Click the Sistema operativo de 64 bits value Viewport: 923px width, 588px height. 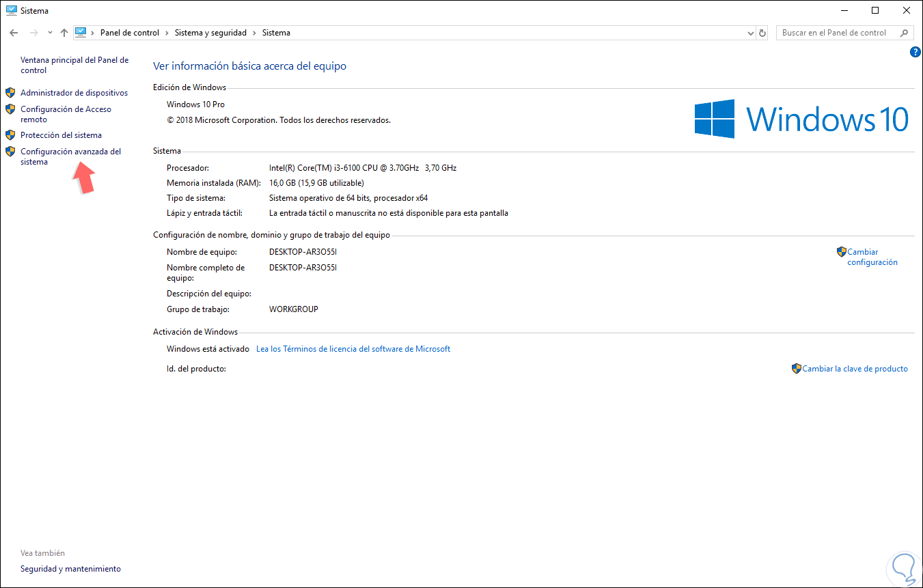348,198
